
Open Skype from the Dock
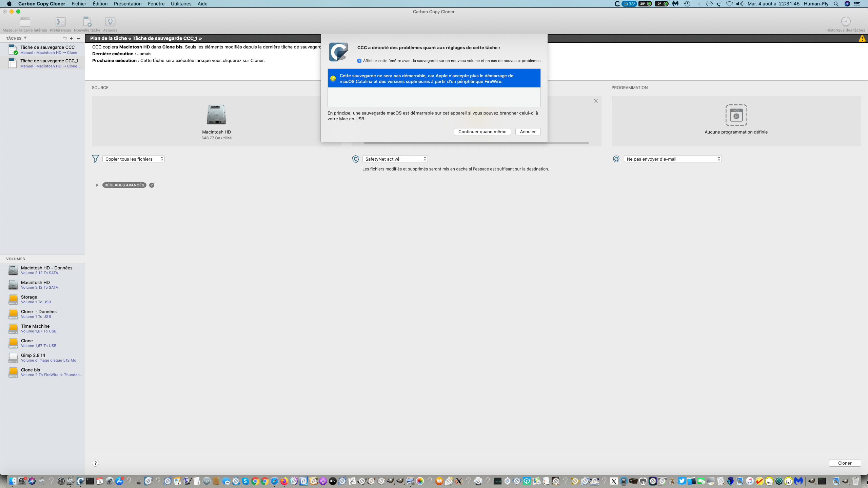(245, 481)
